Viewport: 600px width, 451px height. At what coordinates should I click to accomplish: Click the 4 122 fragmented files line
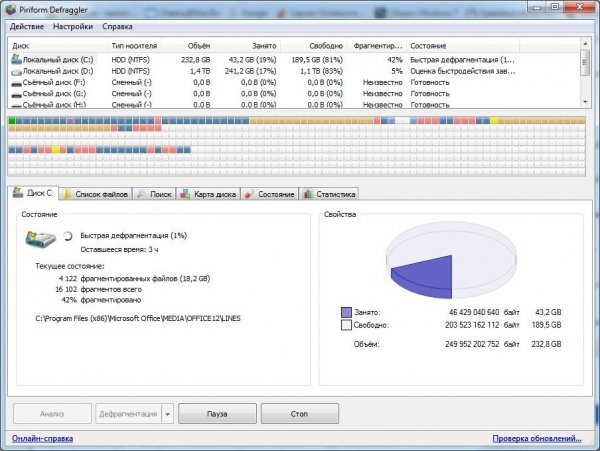click(x=134, y=278)
